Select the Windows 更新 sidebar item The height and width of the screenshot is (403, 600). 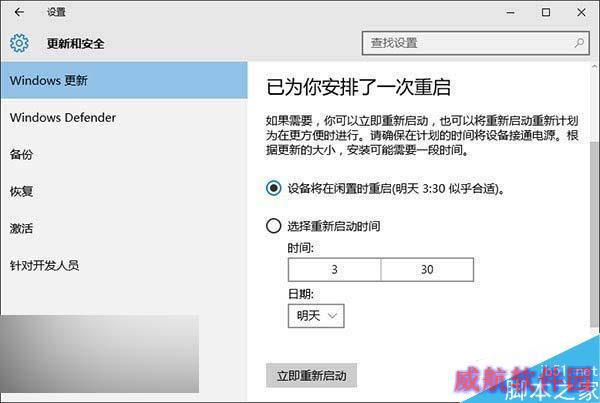(124, 80)
